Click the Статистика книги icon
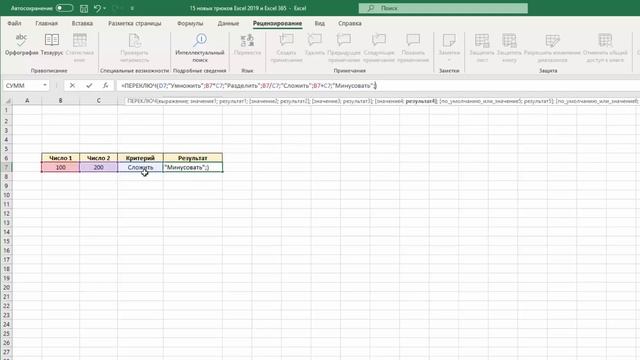 (80, 48)
